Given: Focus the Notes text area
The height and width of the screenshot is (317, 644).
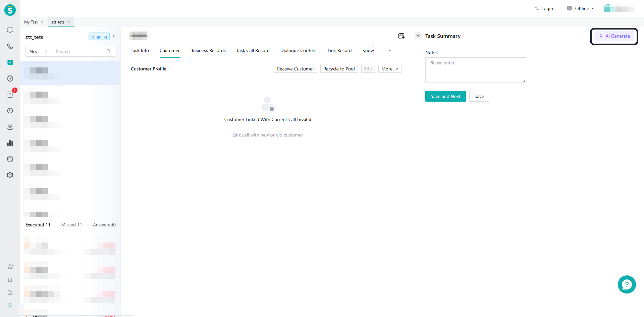Looking at the screenshot, I should tap(476, 70).
